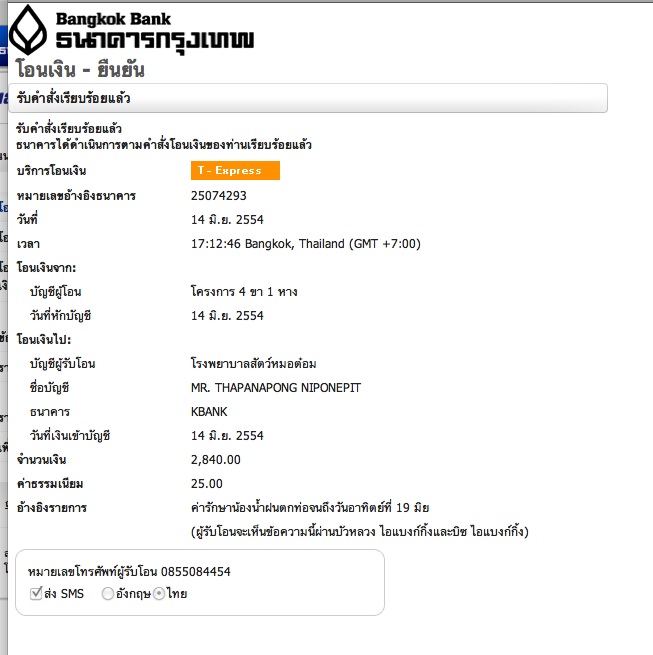Viewport: 653px width, 655px height.
Task: Click the Bangkok Bank lotus logo icon
Action: click(28, 30)
